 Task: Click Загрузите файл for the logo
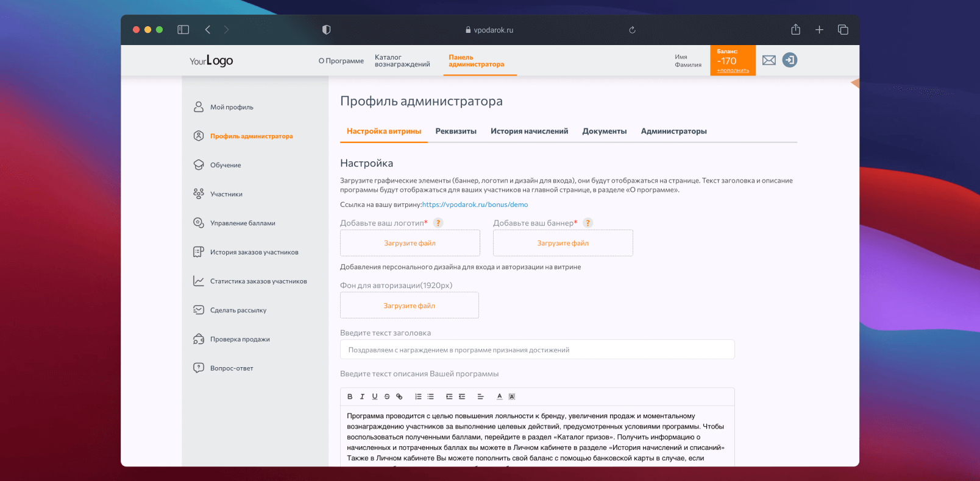point(410,243)
